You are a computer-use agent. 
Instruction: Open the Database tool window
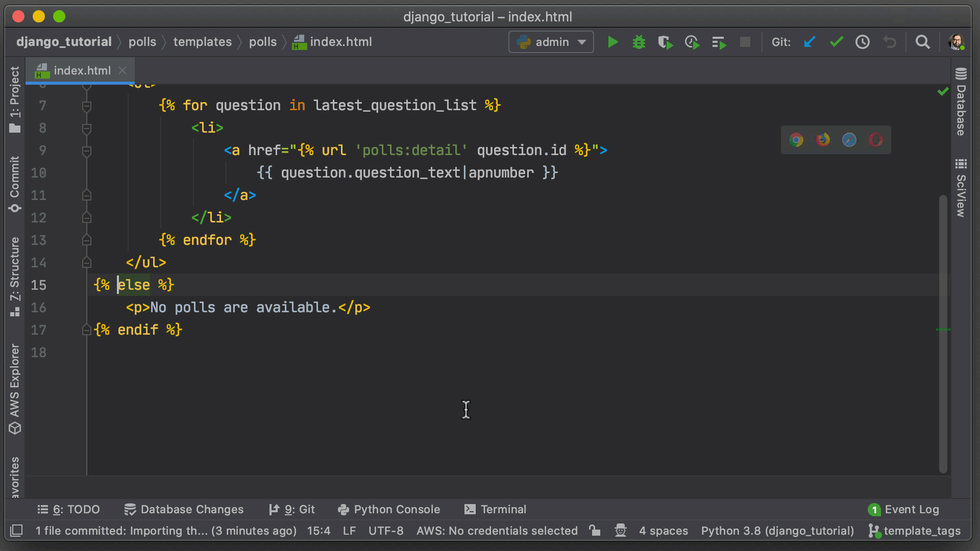pyautogui.click(x=961, y=102)
